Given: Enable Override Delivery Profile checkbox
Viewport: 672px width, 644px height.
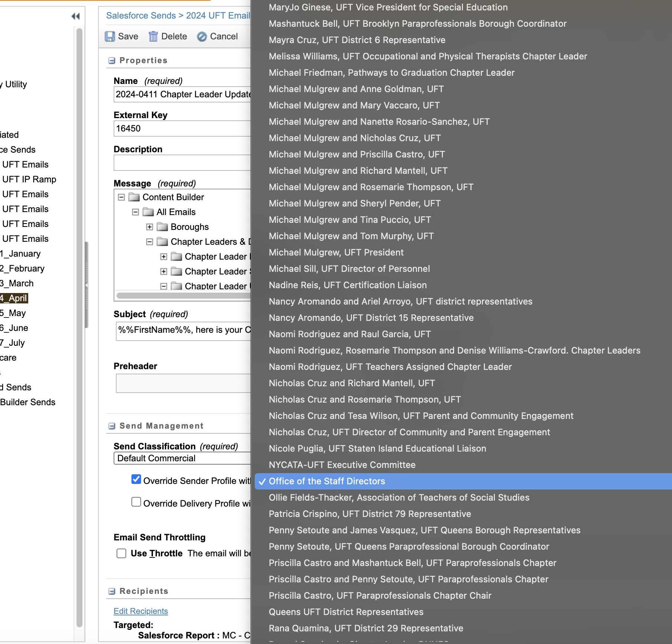Looking at the screenshot, I should [136, 502].
